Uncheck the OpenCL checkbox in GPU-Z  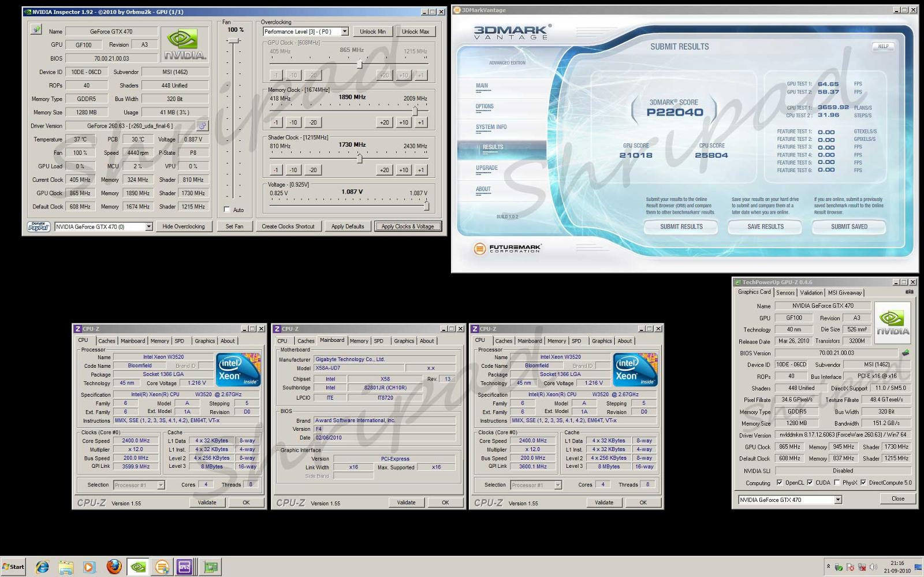pos(780,483)
